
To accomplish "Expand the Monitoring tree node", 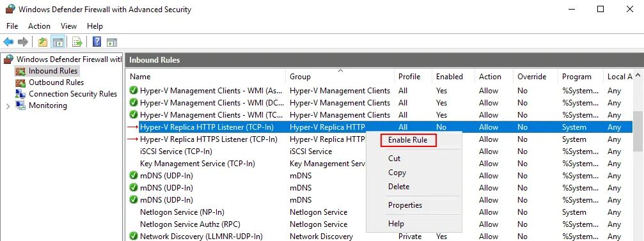I will 8,106.
